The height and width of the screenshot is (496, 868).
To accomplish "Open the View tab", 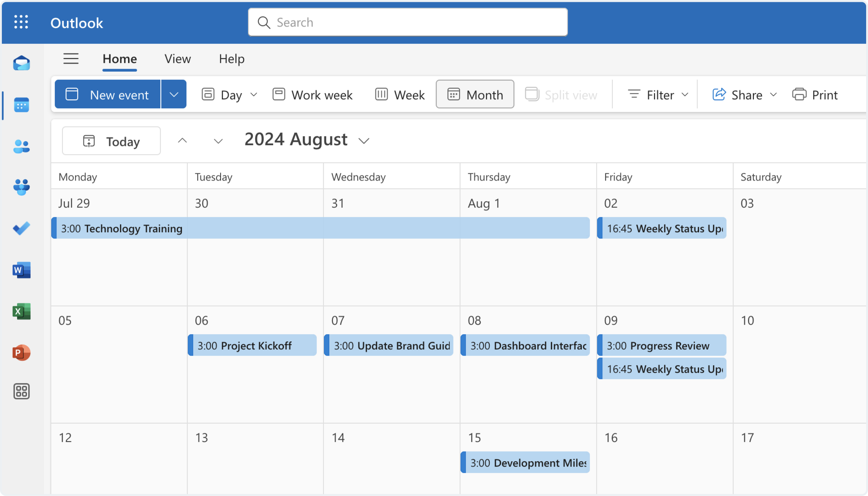I will (178, 59).
